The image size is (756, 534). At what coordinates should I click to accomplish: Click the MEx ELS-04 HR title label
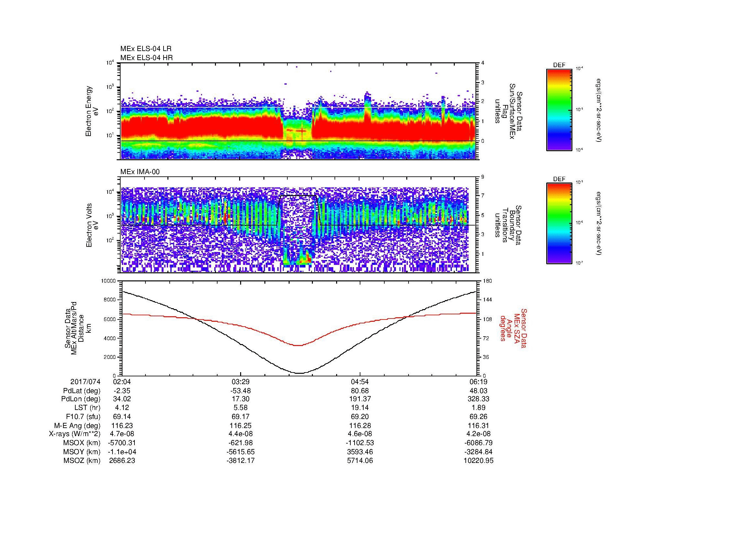(x=146, y=58)
